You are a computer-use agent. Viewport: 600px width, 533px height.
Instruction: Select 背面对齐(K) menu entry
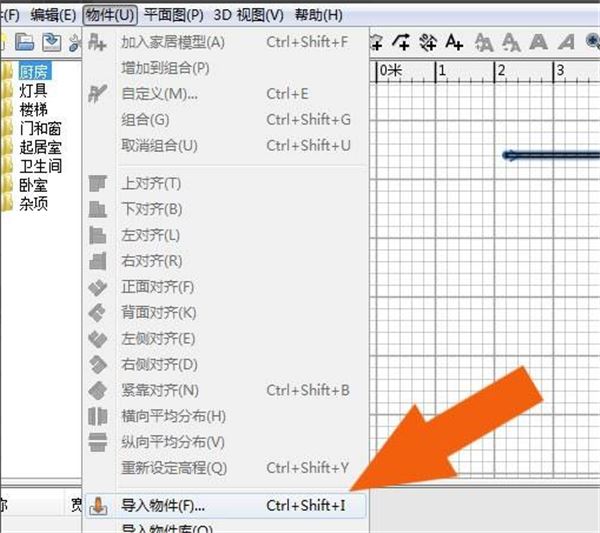pyautogui.click(x=225, y=313)
